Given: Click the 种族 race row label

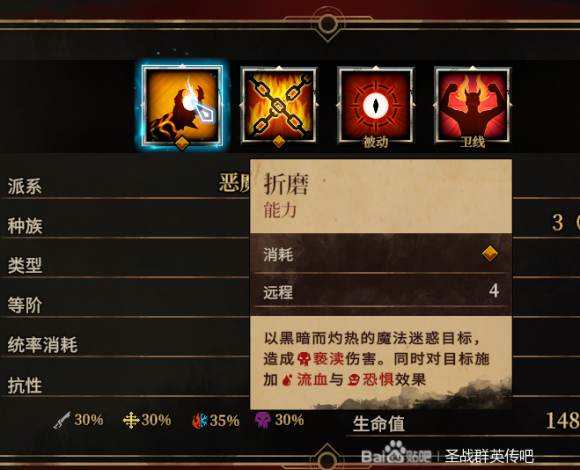Looking at the screenshot, I should (x=25, y=226).
